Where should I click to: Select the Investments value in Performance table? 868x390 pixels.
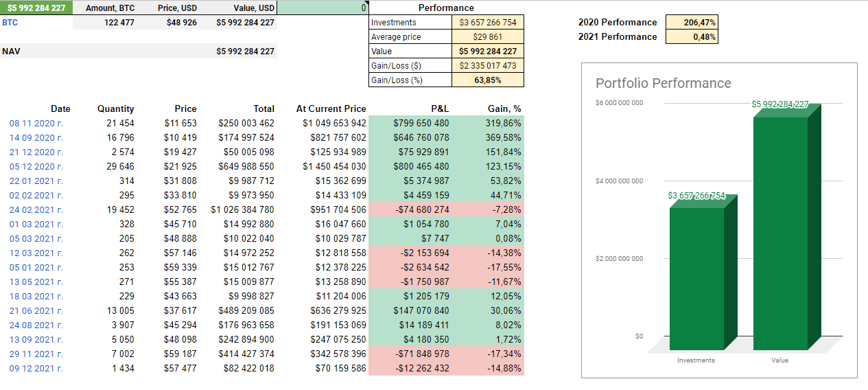[x=487, y=23]
